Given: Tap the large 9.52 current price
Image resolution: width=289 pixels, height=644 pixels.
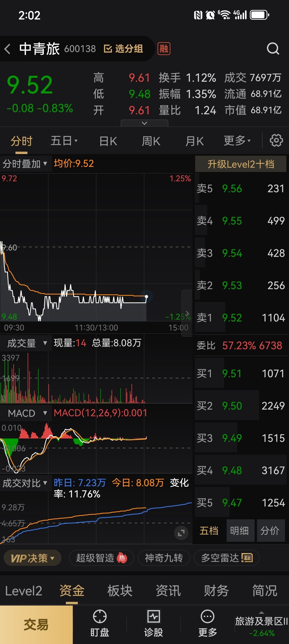Looking at the screenshot, I should tap(30, 85).
